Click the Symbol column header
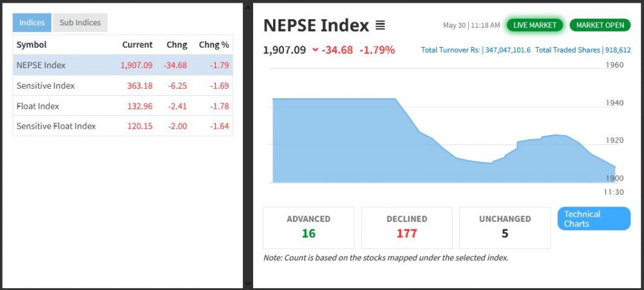Image resolution: width=644 pixels, height=290 pixels. tap(32, 45)
